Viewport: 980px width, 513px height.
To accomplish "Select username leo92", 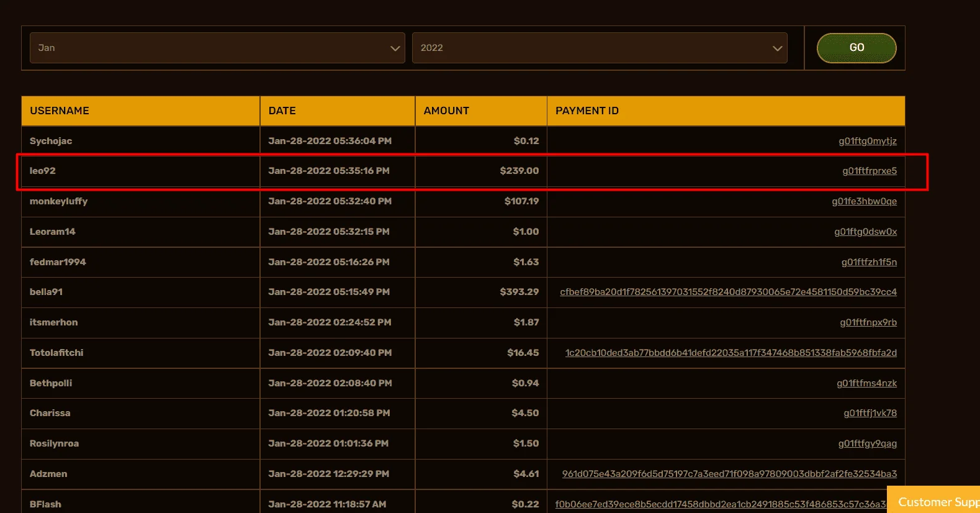I will point(43,171).
